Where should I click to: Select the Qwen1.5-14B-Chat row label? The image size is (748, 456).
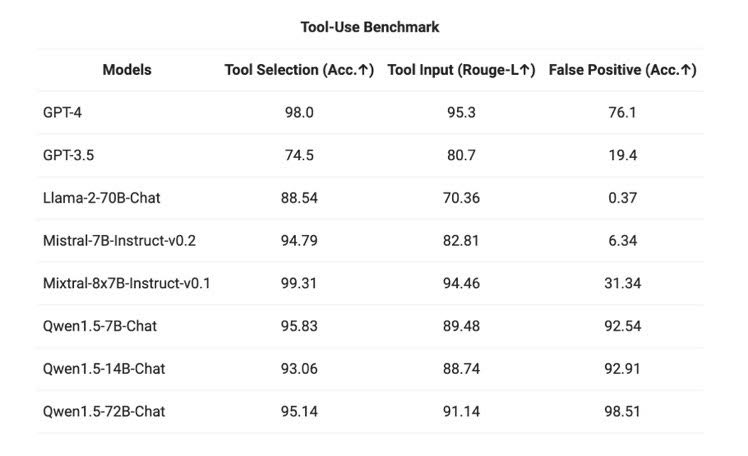pyautogui.click(x=103, y=368)
